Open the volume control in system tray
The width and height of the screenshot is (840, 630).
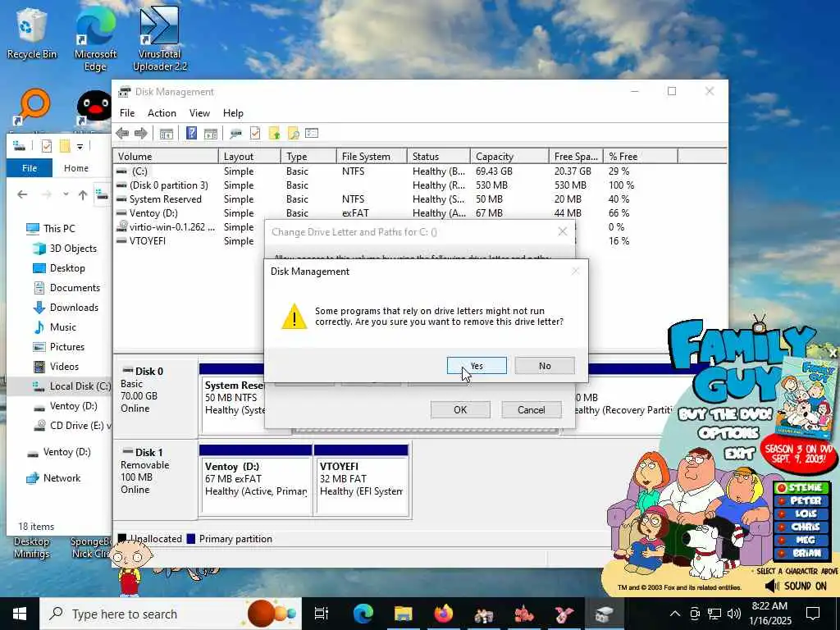(734, 614)
